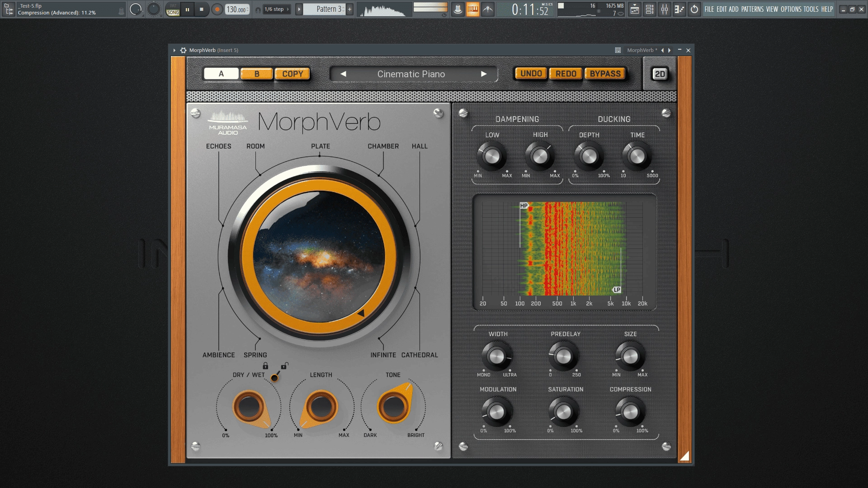Toggle the highlighted typing keyboard to piano icon

(x=472, y=9)
